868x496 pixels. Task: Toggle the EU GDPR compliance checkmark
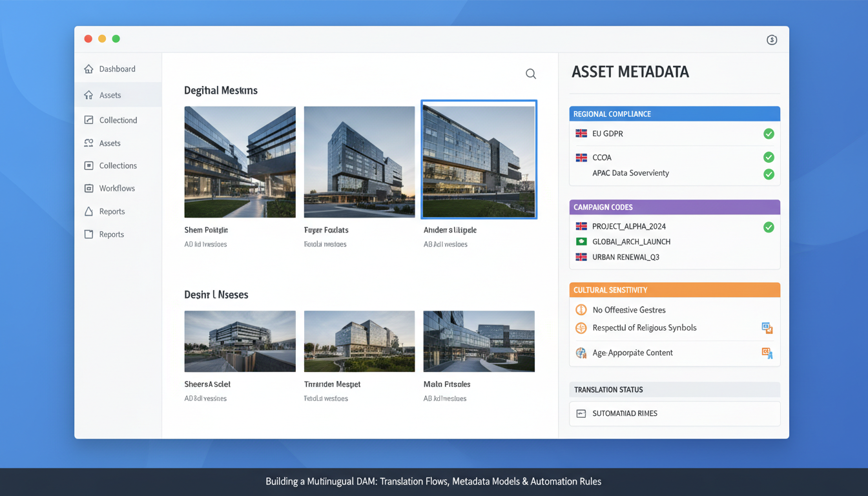click(769, 134)
